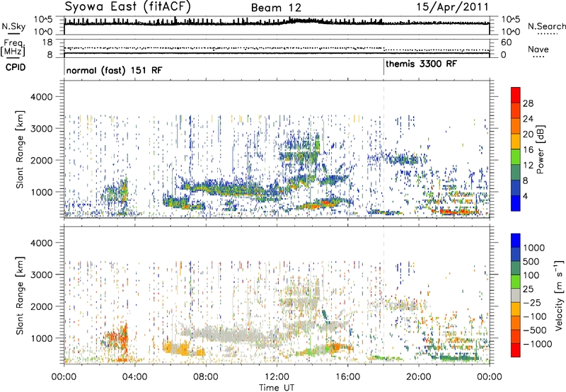Image resolution: width=566 pixels, height=392 pixels.
Task: Click the '4000' tick on power panel
Action: 41,97
